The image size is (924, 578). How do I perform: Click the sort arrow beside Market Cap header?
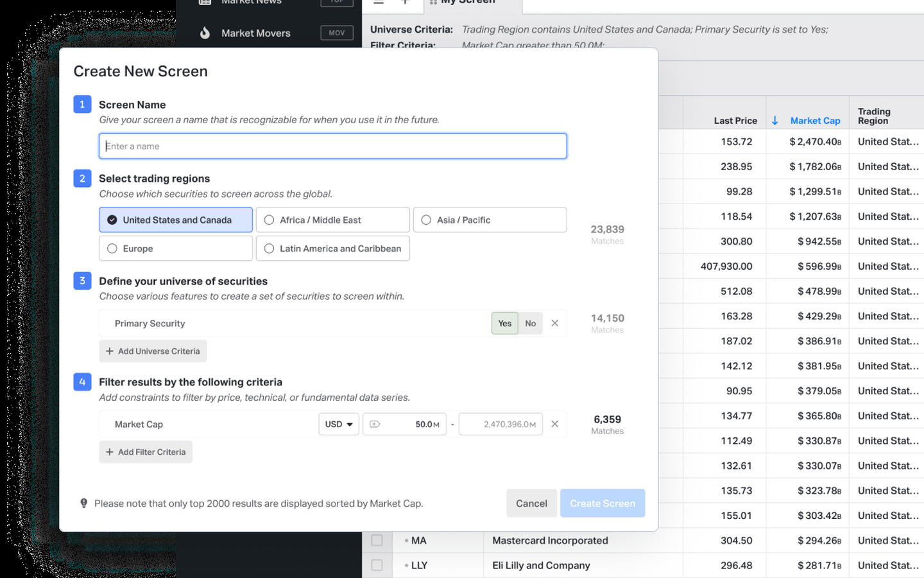(775, 121)
